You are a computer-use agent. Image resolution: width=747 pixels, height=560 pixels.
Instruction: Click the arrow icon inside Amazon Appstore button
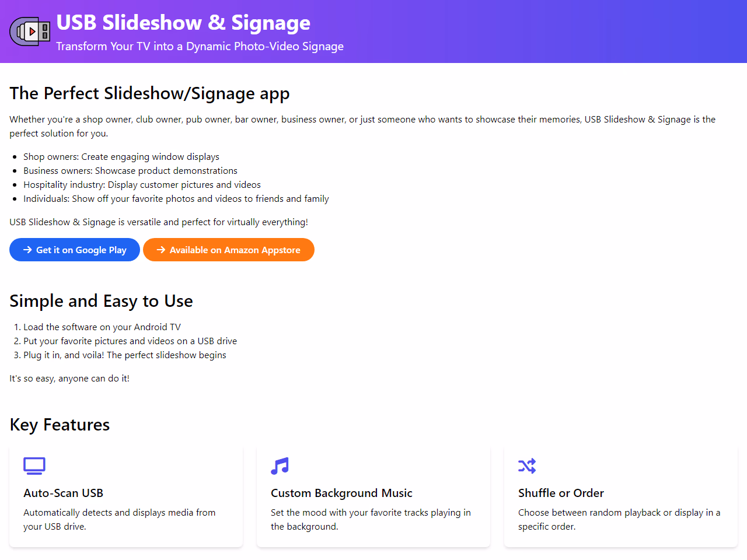pos(161,250)
